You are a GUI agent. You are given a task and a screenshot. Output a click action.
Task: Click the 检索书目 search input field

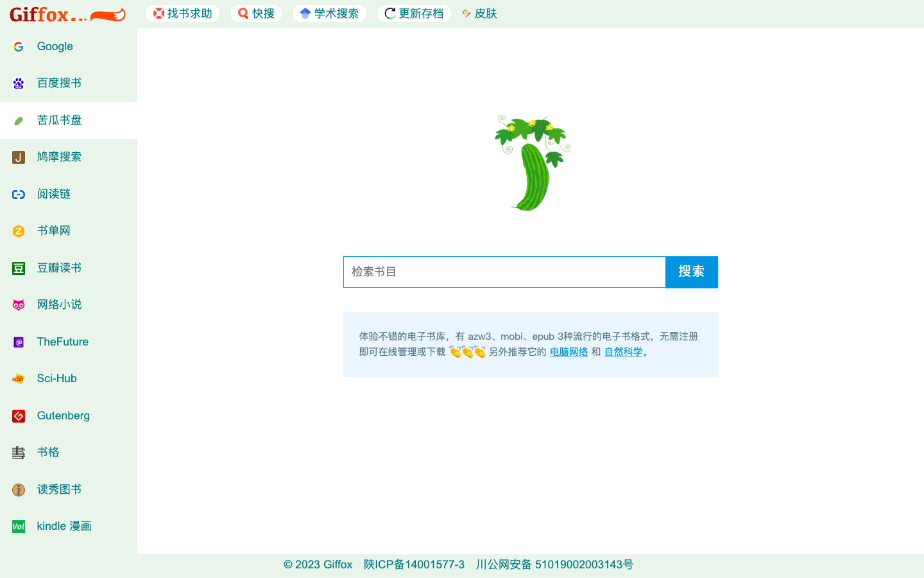coord(504,272)
